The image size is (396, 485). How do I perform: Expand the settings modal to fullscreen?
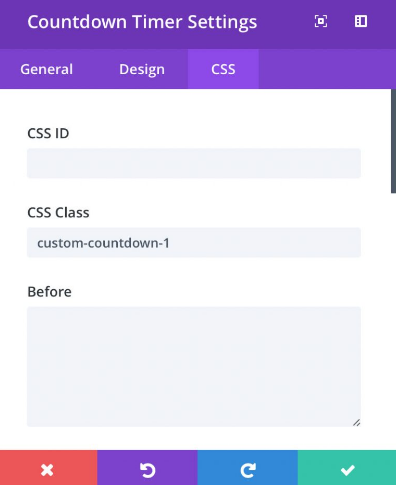(x=321, y=22)
